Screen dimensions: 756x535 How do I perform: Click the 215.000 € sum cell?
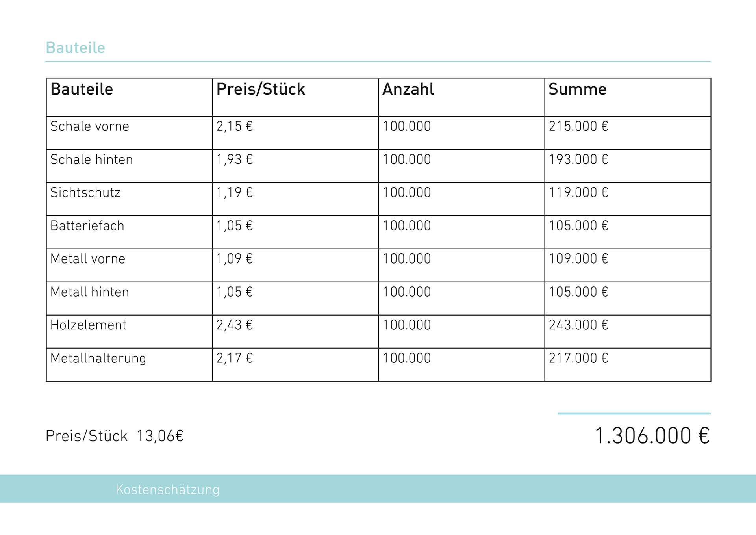point(578,126)
